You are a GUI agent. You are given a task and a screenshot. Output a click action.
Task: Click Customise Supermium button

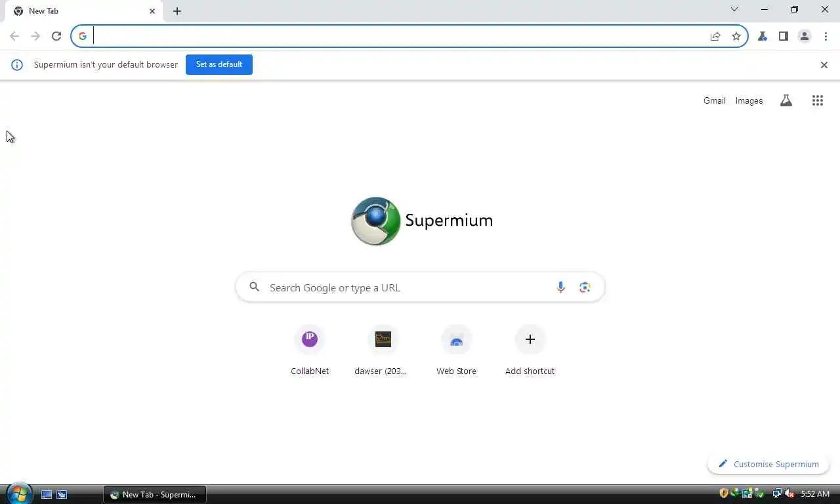pos(768,464)
